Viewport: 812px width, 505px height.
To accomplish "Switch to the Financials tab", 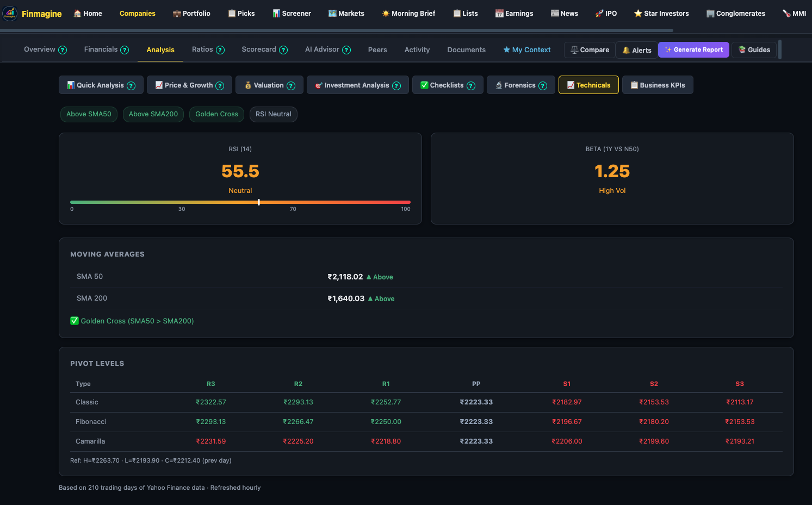I will 100,49.
